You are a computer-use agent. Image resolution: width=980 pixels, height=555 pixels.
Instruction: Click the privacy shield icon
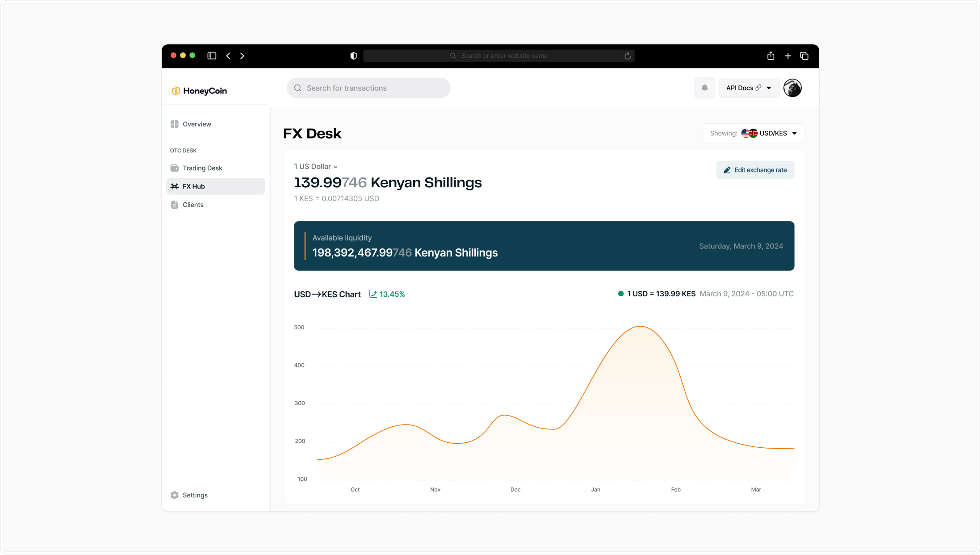click(353, 56)
